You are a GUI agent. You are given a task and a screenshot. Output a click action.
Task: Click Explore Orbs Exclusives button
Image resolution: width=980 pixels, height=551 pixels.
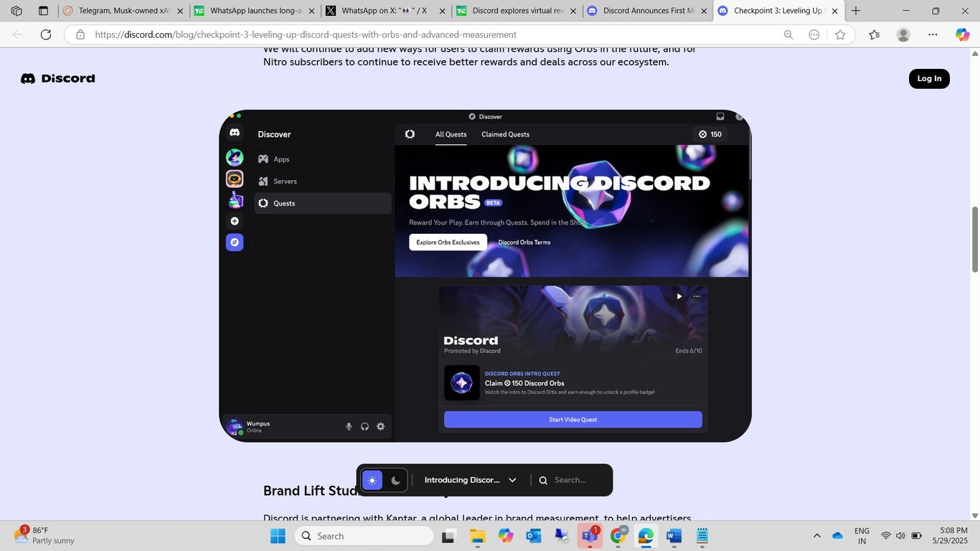[x=448, y=242]
